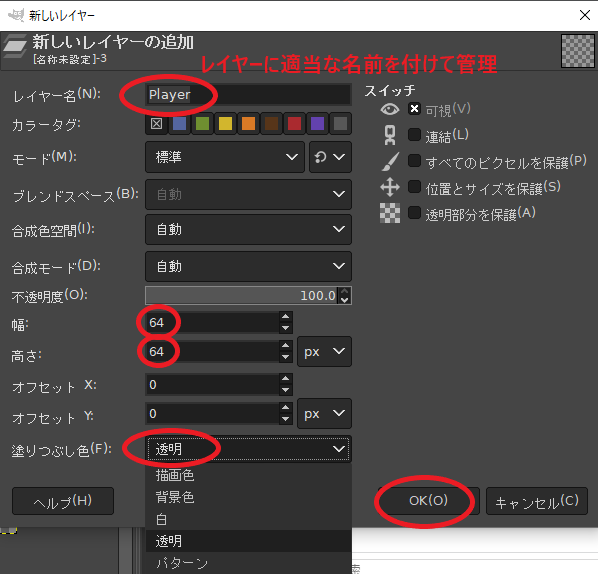Click the layer name field containing Player

point(248,94)
